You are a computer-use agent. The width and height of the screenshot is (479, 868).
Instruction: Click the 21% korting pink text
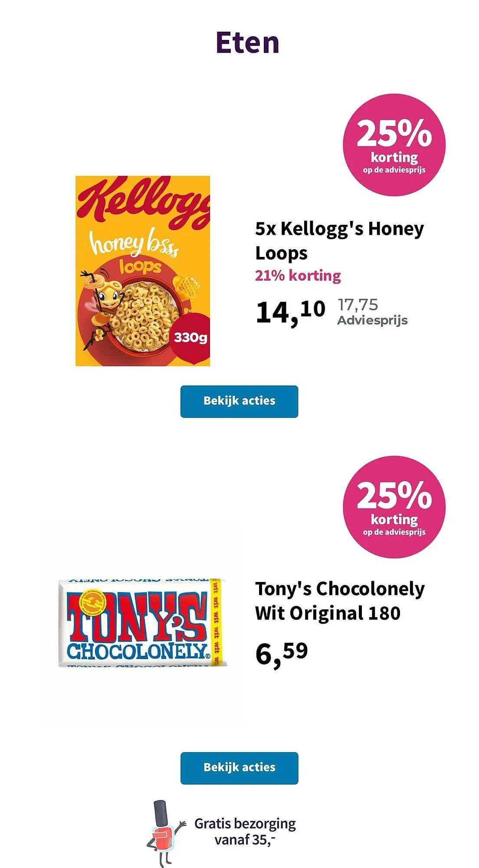(298, 276)
